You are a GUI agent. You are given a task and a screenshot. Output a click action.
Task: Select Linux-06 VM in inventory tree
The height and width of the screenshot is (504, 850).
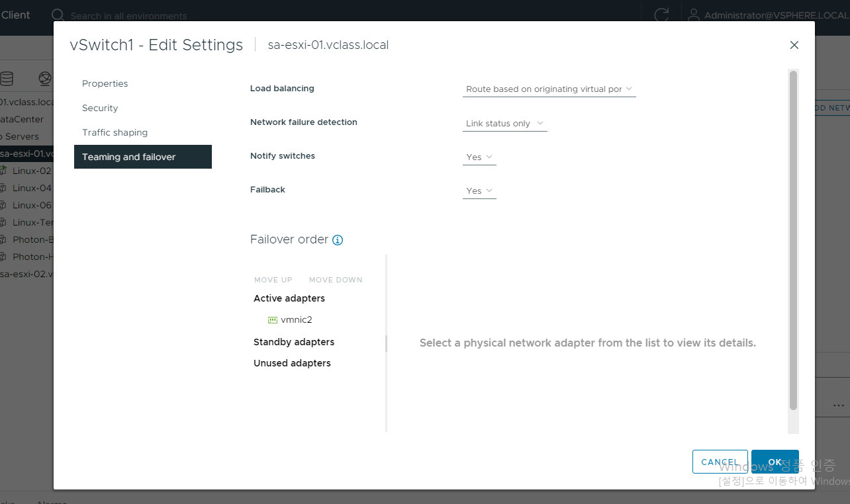32,205
